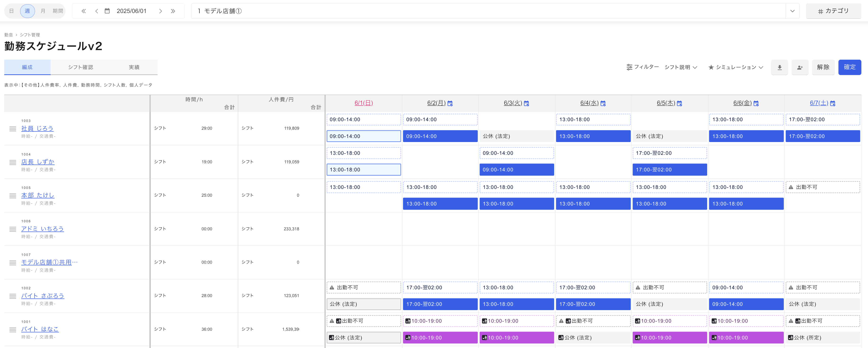
Task: Open employee link バイト はなこ
Action: pos(40,329)
